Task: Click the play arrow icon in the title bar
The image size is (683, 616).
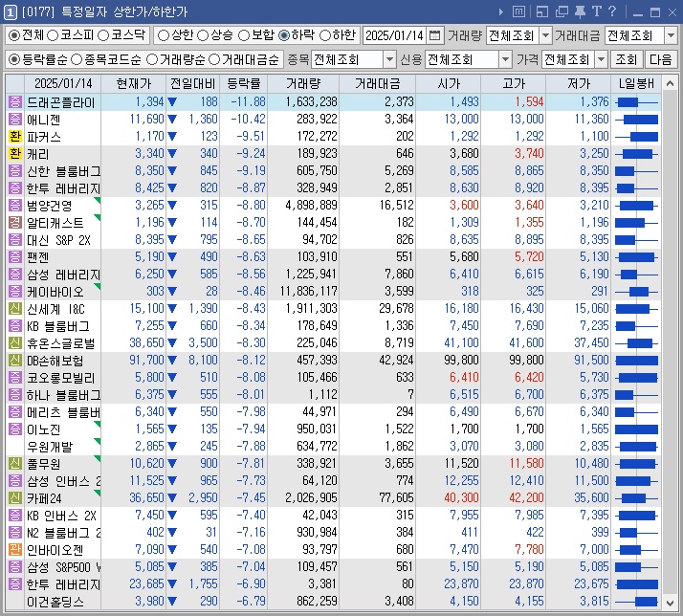Action: (501, 11)
